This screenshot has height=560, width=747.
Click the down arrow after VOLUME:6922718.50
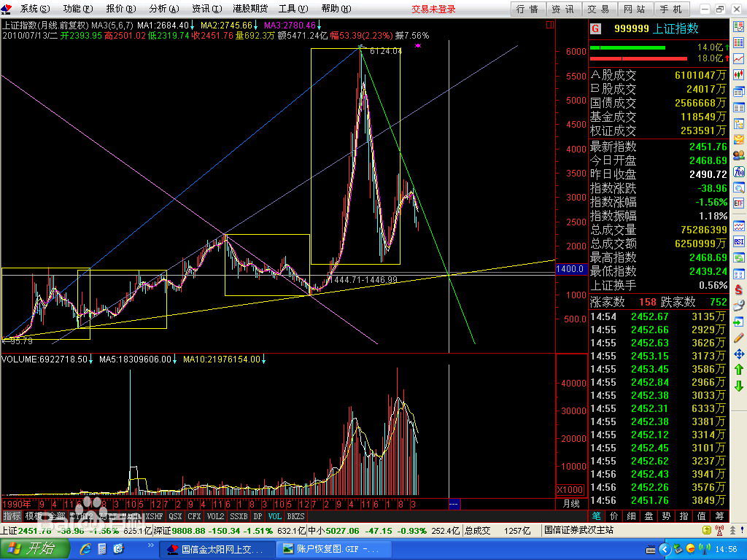90,359
